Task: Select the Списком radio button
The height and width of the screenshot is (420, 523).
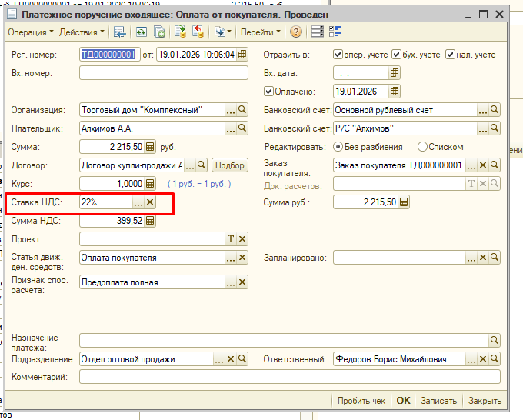Action: pyautogui.click(x=422, y=147)
